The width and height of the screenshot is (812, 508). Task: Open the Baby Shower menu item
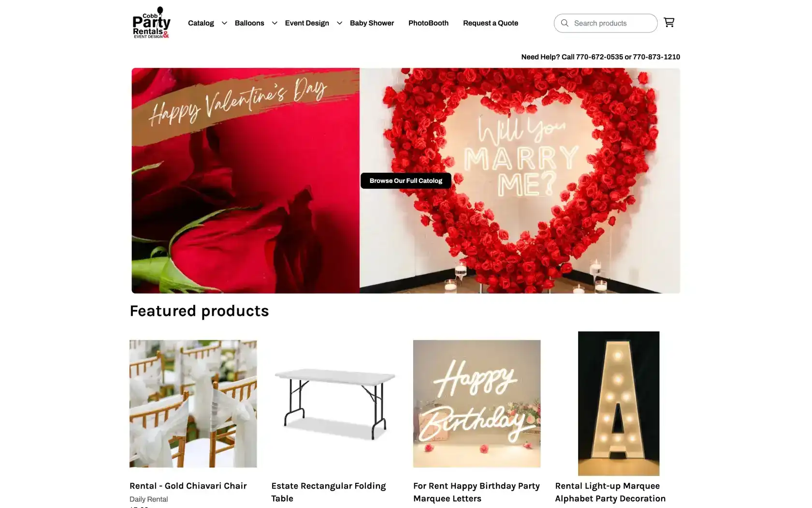click(x=372, y=23)
